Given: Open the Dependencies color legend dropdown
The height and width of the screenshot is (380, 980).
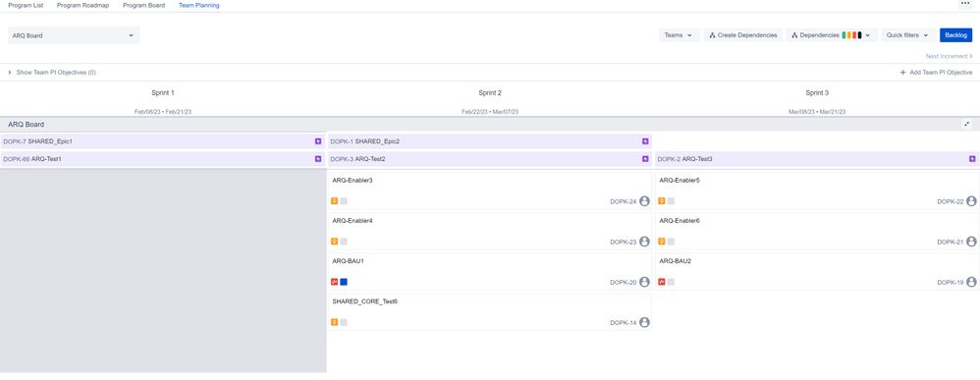Looking at the screenshot, I should click(832, 35).
